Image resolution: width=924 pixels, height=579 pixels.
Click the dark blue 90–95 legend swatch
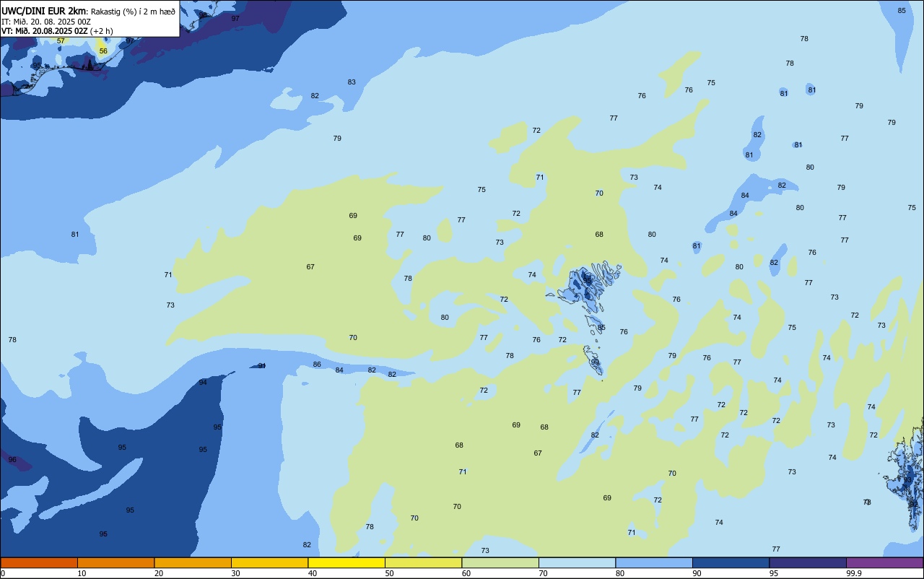[x=731, y=562]
